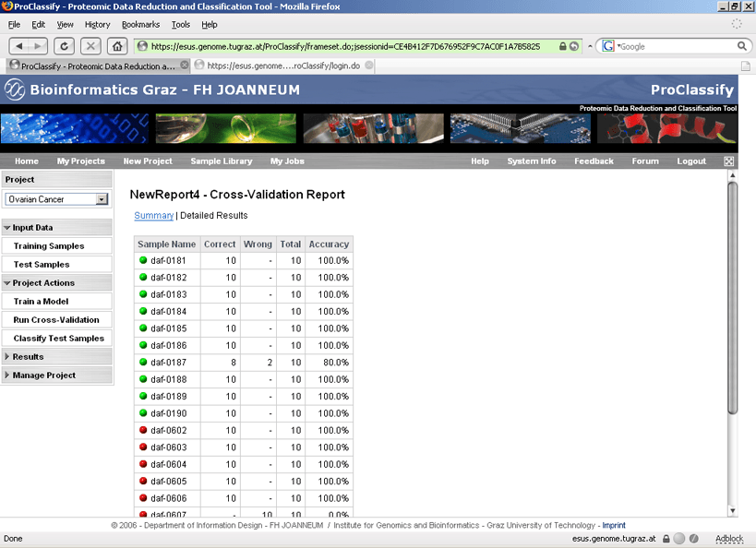Click the Google search magnifier icon
Viewport: 756px width, 548px height.
pyautogui.click(x=742, y=46)
